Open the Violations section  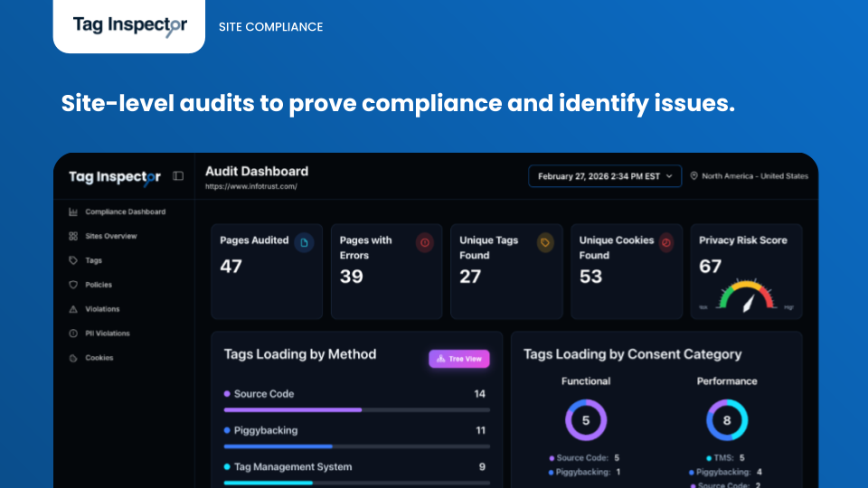click(x=102, y=309)
